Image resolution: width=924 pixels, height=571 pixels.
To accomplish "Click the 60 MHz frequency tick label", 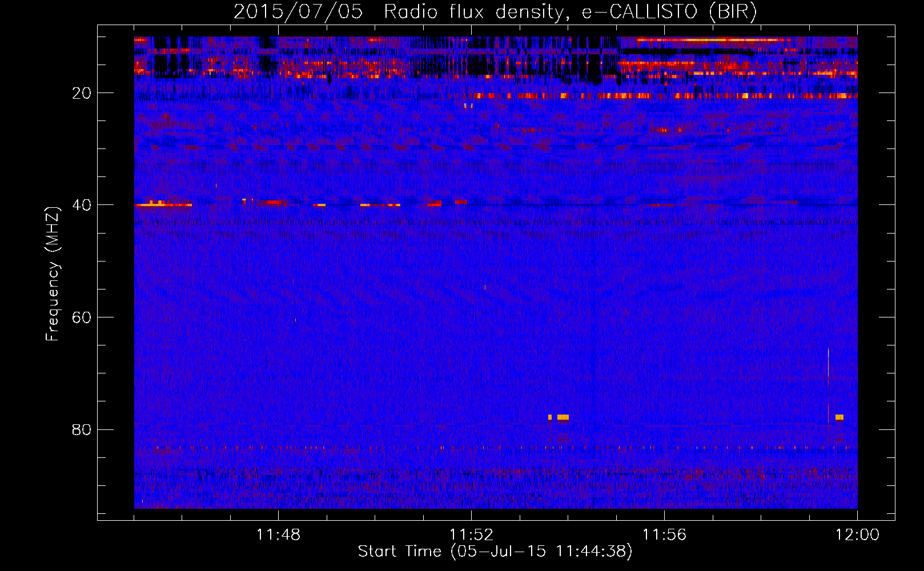I will click(82, 317).
